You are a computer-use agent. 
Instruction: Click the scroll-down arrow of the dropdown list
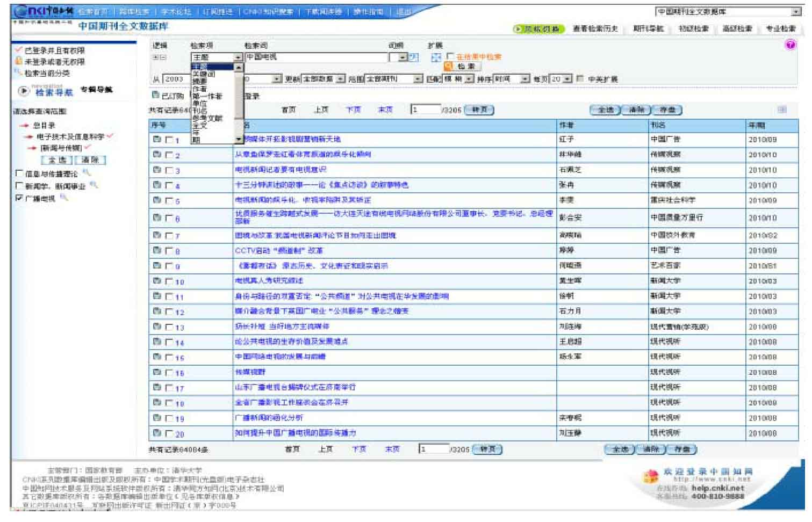239,140
